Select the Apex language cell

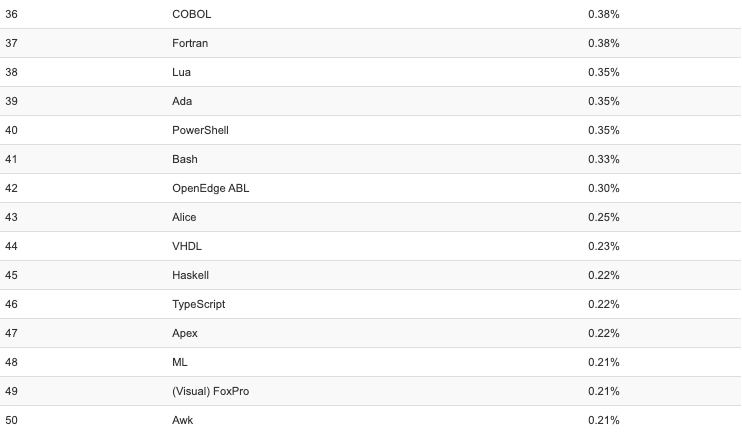(x=185, y=334)
